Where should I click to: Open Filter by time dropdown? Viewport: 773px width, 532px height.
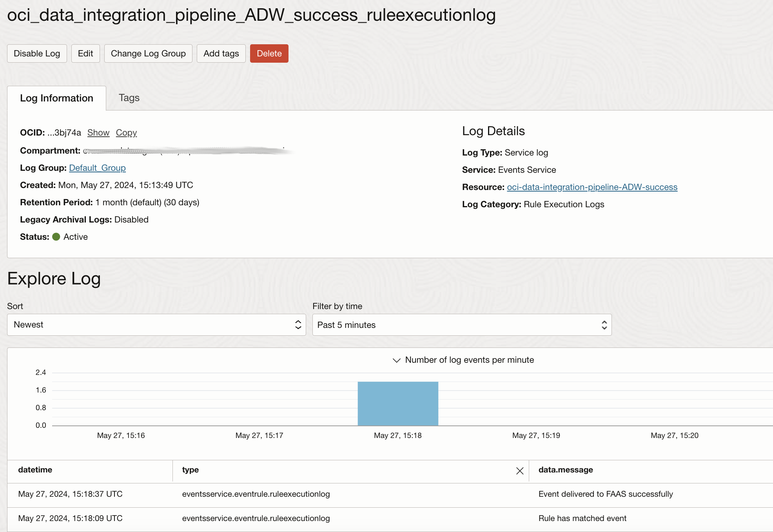462,325
